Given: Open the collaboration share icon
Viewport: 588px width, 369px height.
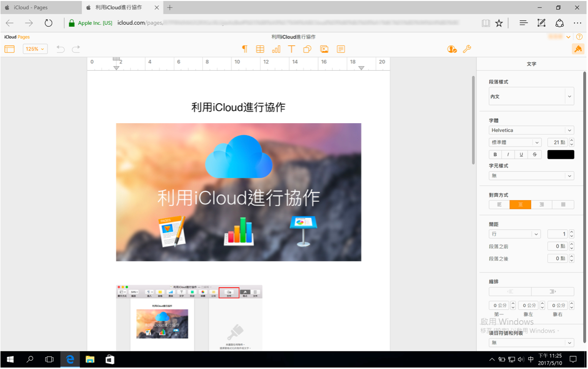Looking at the screenshot, I should point(452,49).
